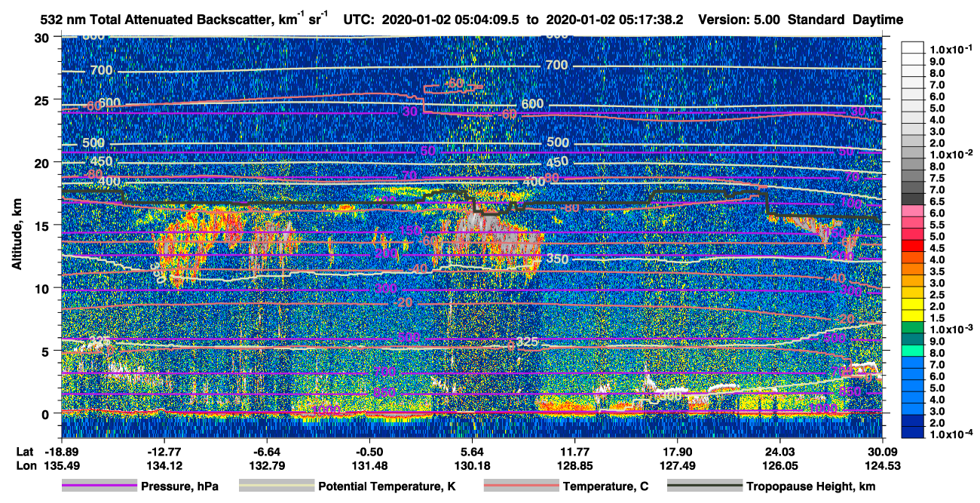Click latitude value 24.03
Screen dimensions: 980x503
tap(779, 451)
